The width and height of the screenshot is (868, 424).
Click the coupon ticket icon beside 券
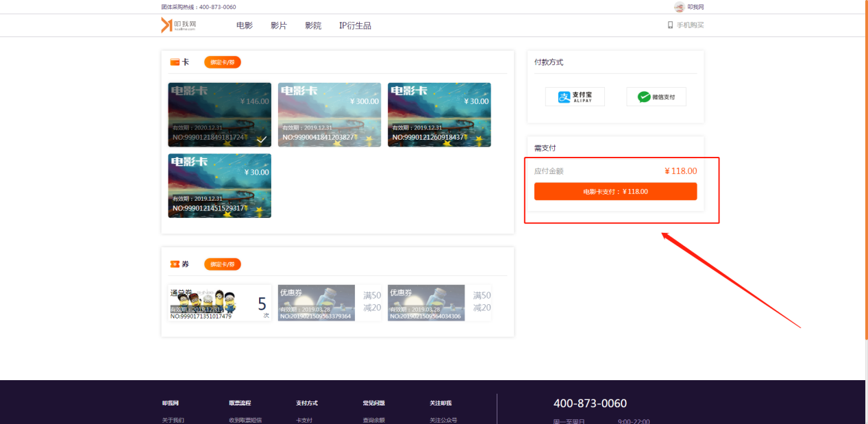(175, 264)
